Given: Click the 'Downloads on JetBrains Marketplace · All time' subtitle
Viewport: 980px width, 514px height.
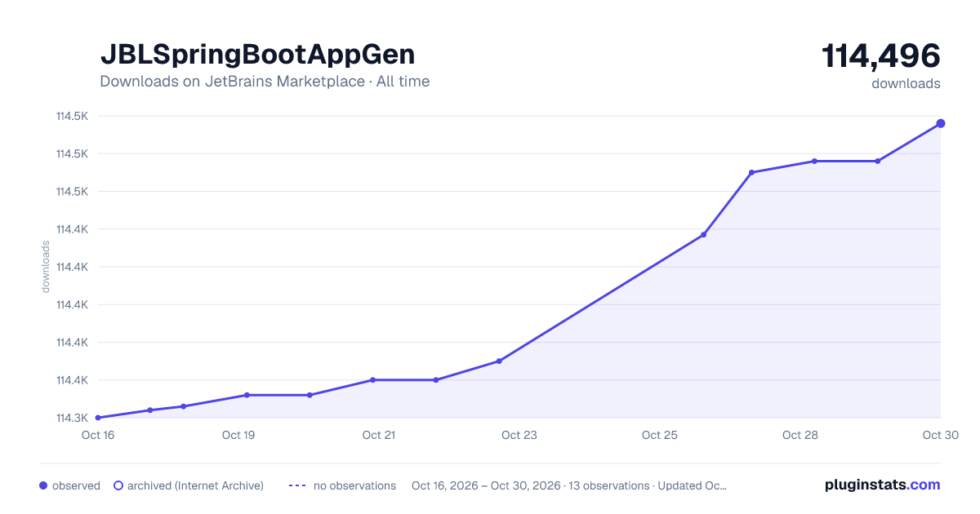Looking at the screenshot, I should click(265, 82).
